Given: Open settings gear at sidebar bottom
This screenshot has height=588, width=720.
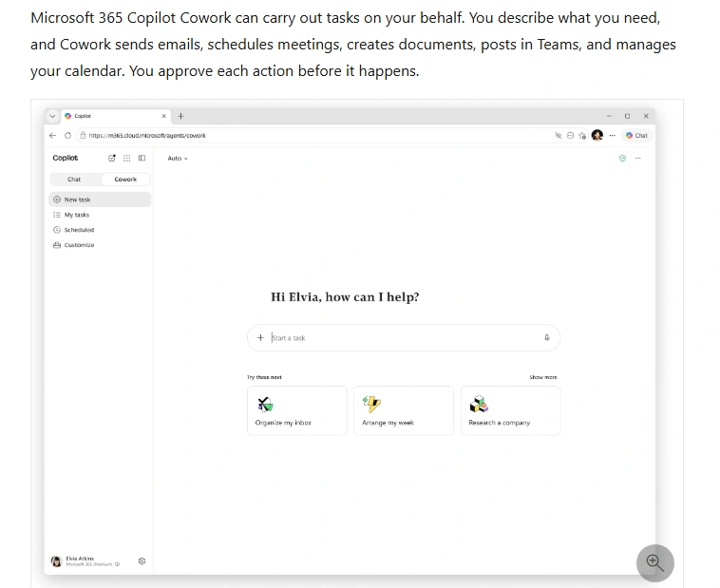Looking at the screenshot, I should [142, 561].
